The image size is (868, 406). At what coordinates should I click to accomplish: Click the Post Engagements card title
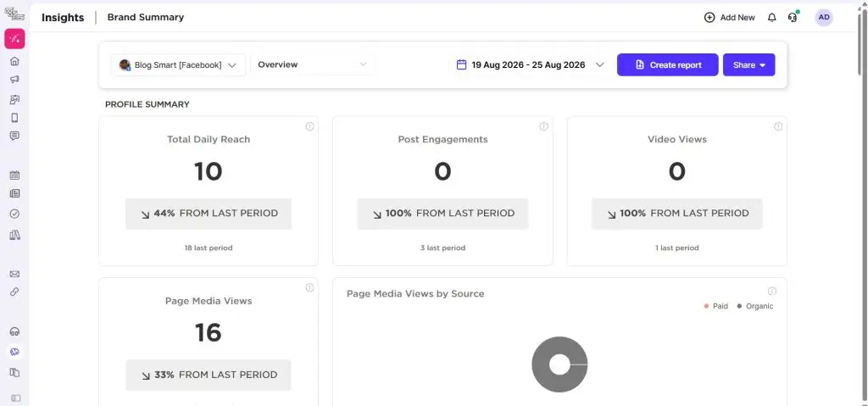442,140
